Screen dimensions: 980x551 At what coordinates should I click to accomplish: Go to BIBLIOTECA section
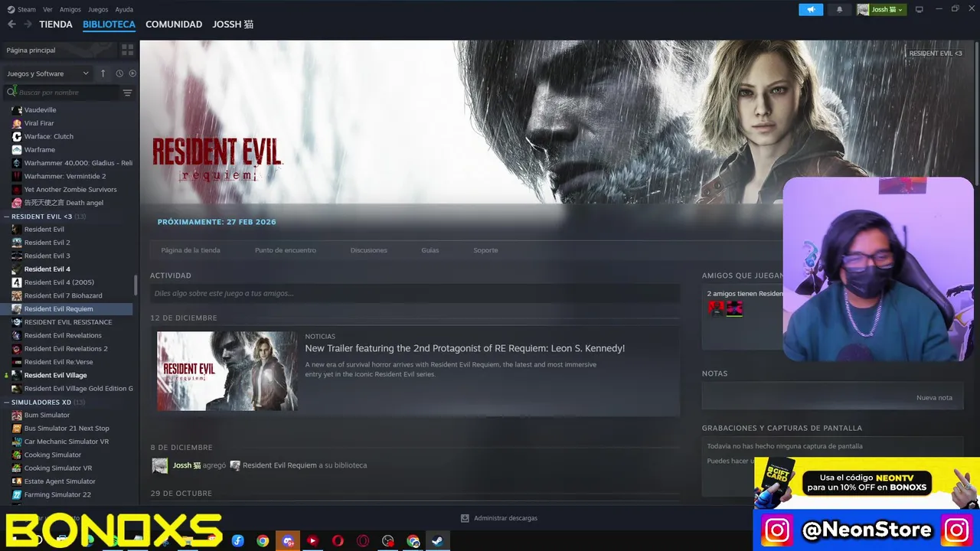coord(109,24)
